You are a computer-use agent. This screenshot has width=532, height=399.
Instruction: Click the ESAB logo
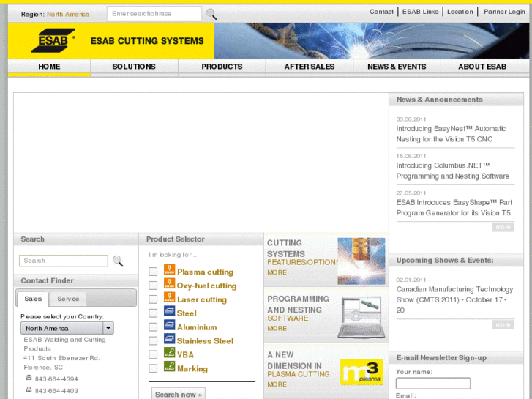[53, 40]
